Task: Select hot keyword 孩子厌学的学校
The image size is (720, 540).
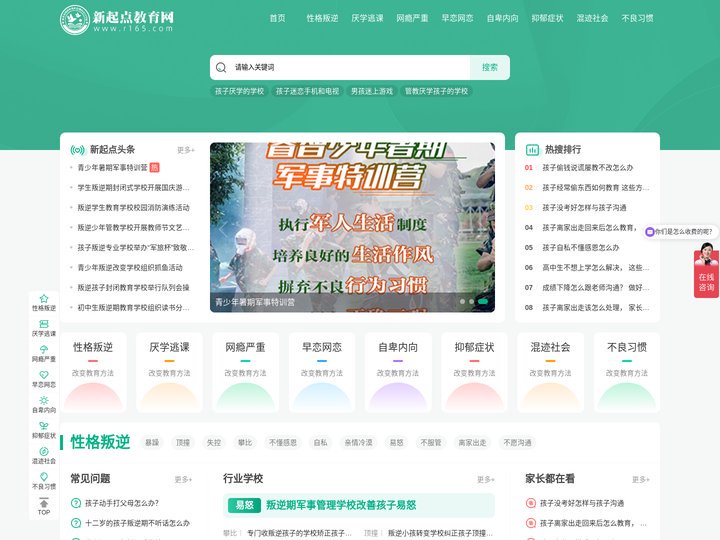Action: tap(239, 91)
